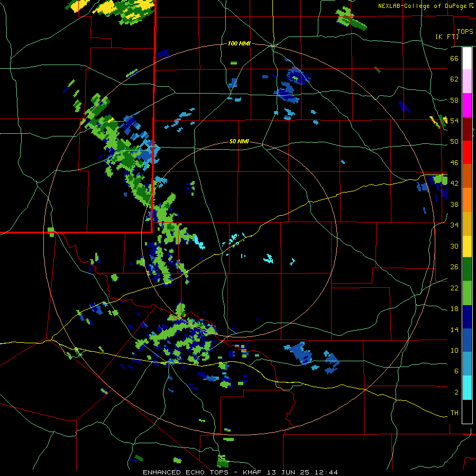Viewport: 476px width, 476px height.
Task: Click the '38' legend value
Action: point(454,204)
